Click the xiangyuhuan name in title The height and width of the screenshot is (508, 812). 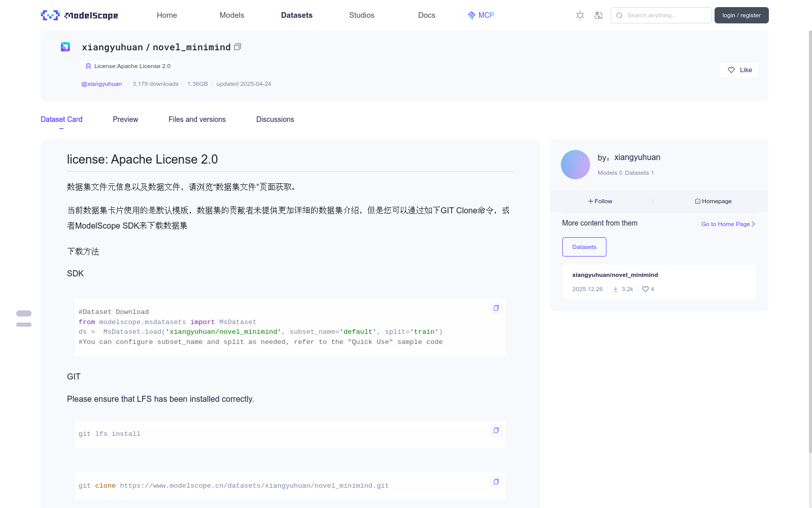(x=113, y=47)
